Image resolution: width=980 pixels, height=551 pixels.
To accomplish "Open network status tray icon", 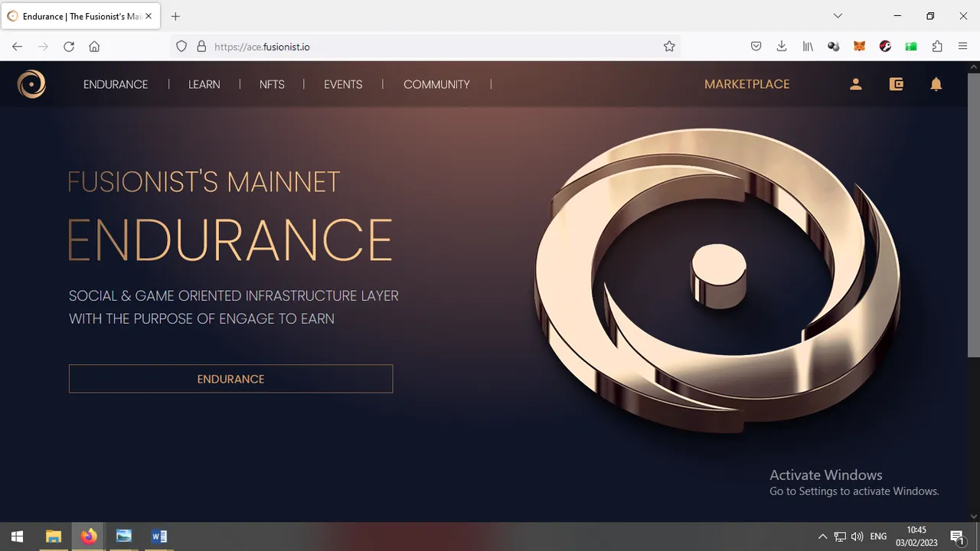I will (x=840, y=536).
